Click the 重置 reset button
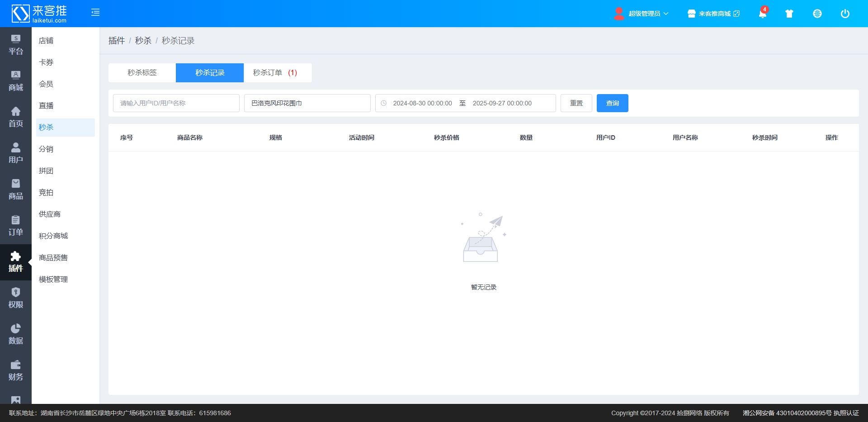868x422 pixels. [x=576, y=103]
